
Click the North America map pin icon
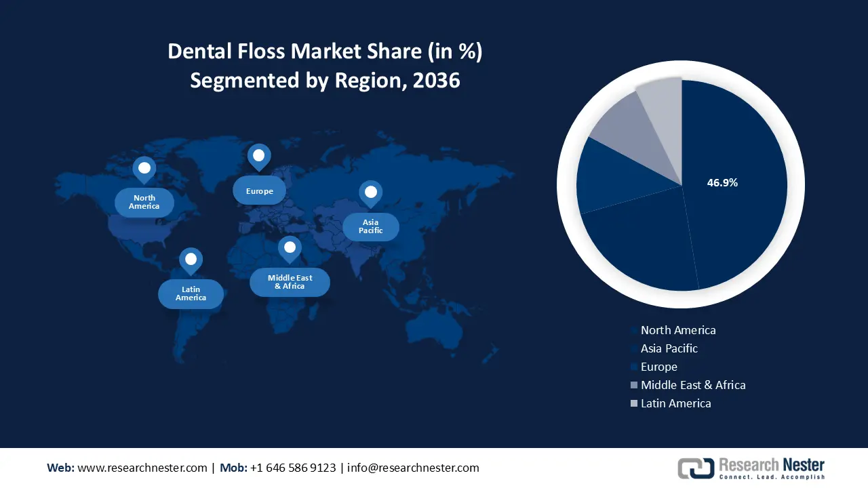(144, 169)
